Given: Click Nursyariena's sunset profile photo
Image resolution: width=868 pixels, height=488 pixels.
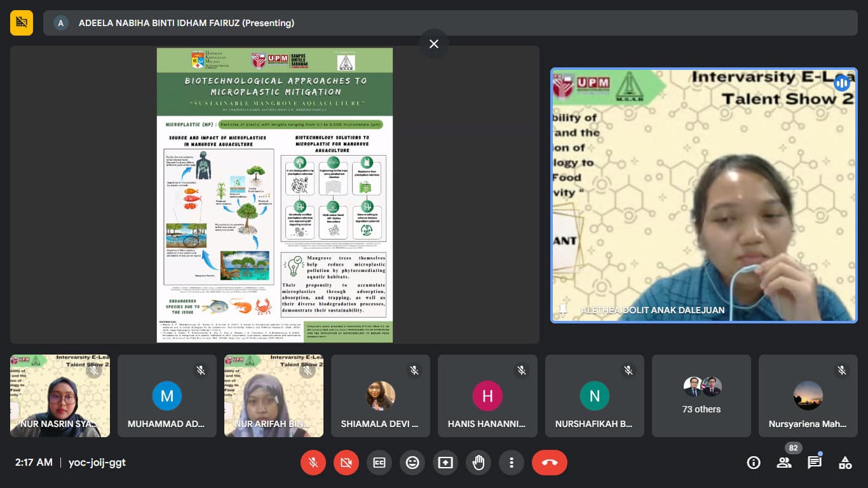Looking at the screenshot, I should tap(808, 396).
